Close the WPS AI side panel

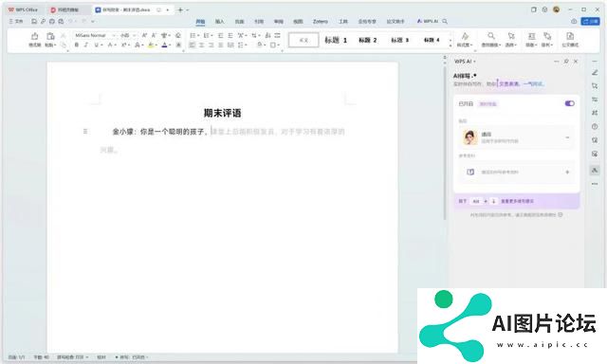click(576, 62)
